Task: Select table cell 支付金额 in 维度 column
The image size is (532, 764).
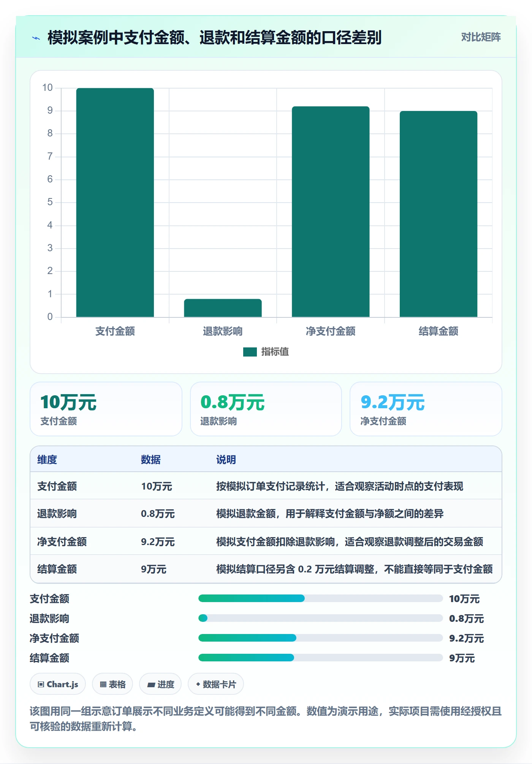Action: click(x=57, y=486)
